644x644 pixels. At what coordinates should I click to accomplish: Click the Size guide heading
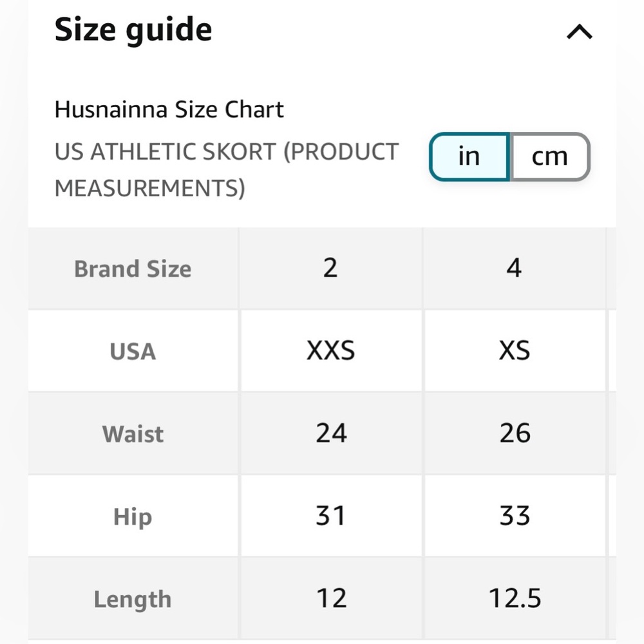pos(133,30)
